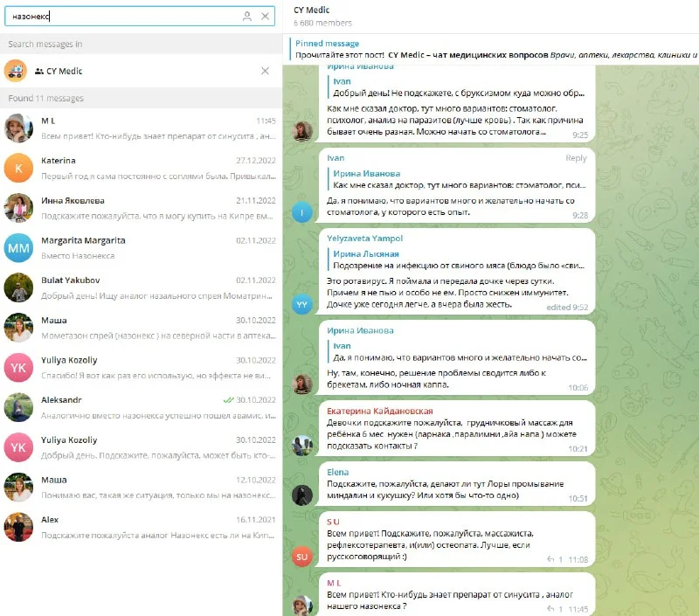Open the pinned message bar
The height and width of the screenshot is (616, 699).
[489, 49]
